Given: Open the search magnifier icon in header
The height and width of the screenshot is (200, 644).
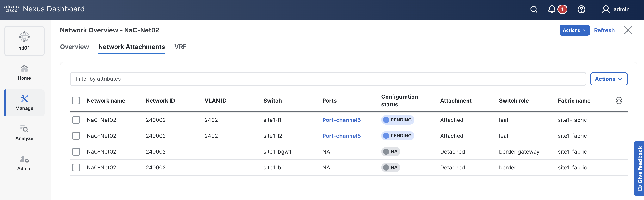Looking at the screenshot, I should pyautogui.click(x=534, y=9).
